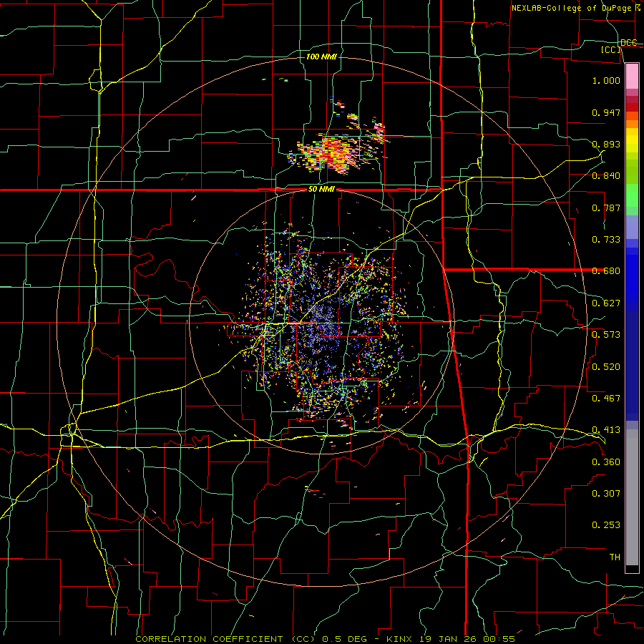Click the 0.787 value on the color scale
This screenshot has height=644, width=644.
tap(606, 208)
